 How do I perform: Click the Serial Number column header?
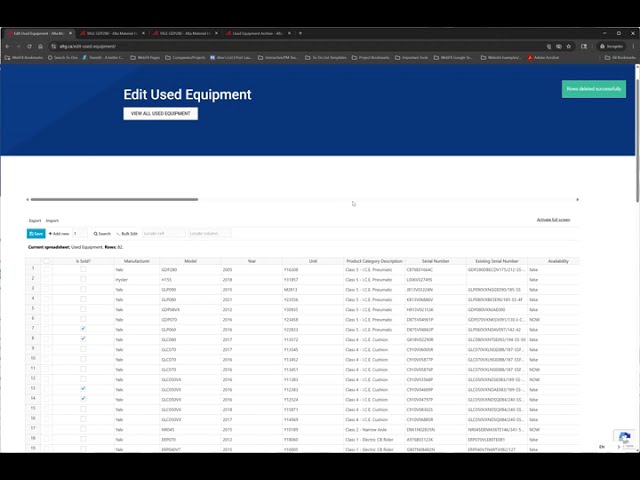436,261
